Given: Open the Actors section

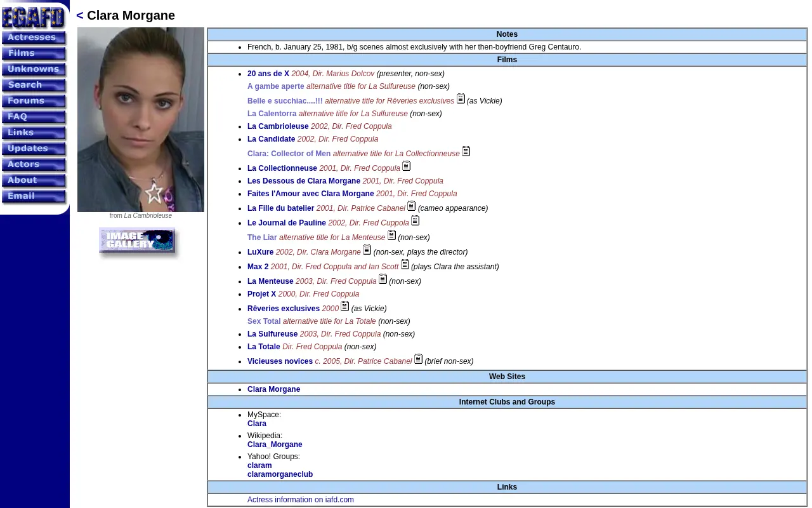Looking at the screenshot, I should click(34, 165).
